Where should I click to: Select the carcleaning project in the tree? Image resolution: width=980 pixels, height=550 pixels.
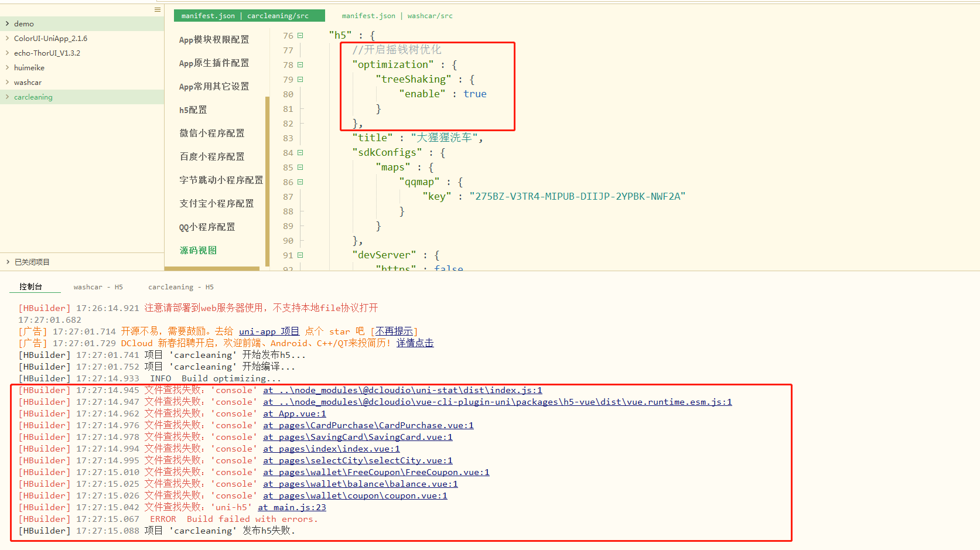(x=33, y=97)
